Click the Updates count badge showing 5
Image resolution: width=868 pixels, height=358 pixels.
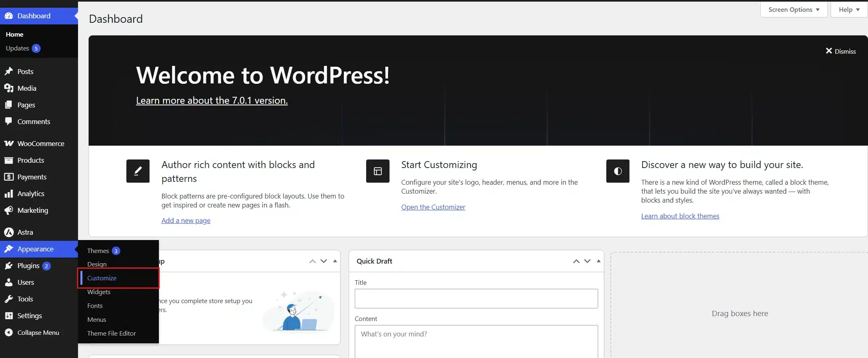click(x=36, y=48)
